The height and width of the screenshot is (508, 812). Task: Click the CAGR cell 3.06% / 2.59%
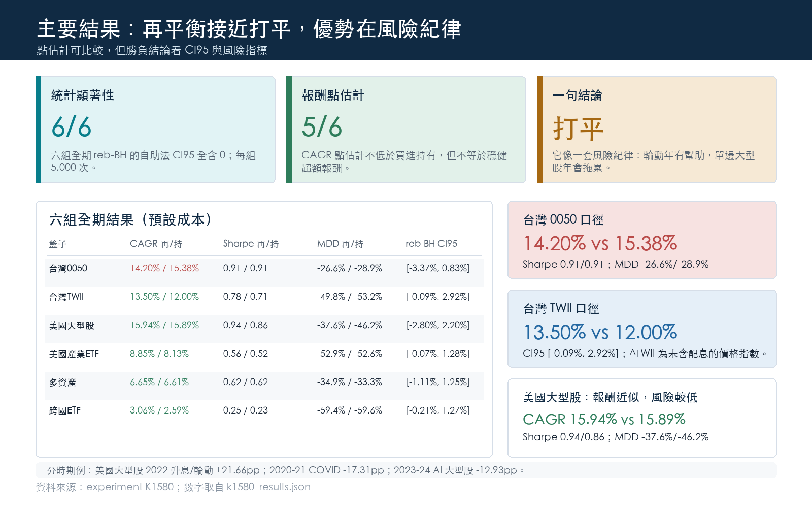coord(159,410)
